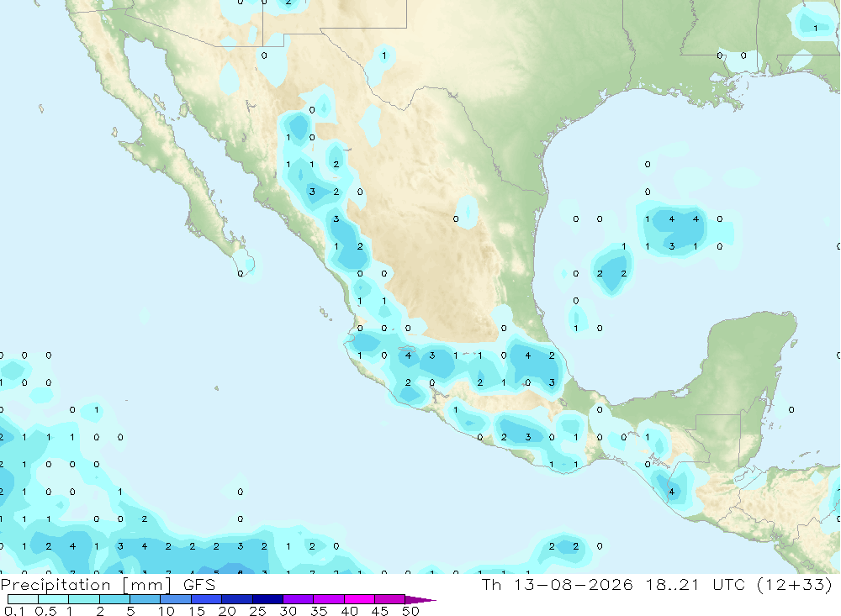Click the legend label "10"
This screenshot has height=616, width=841.
(x=167, y=611)
